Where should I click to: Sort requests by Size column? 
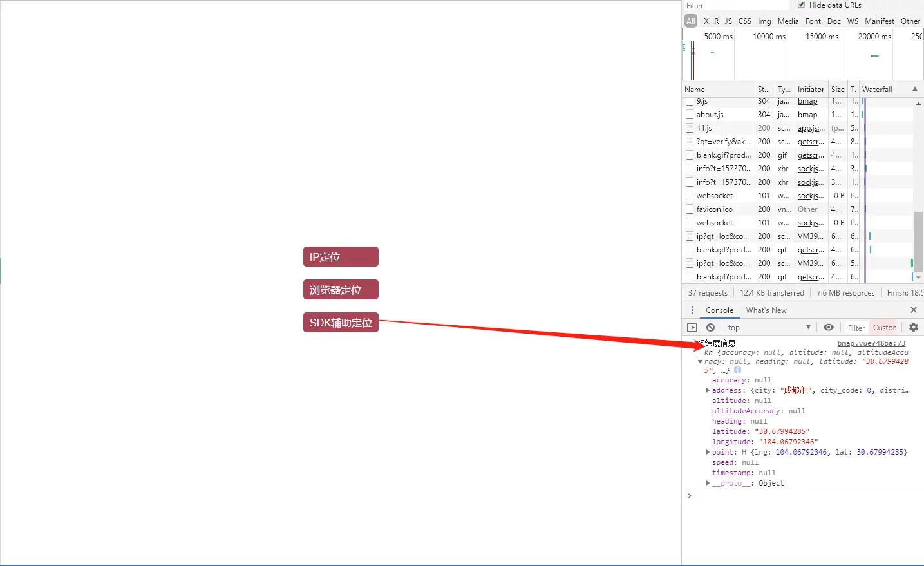tap(838, 90)
